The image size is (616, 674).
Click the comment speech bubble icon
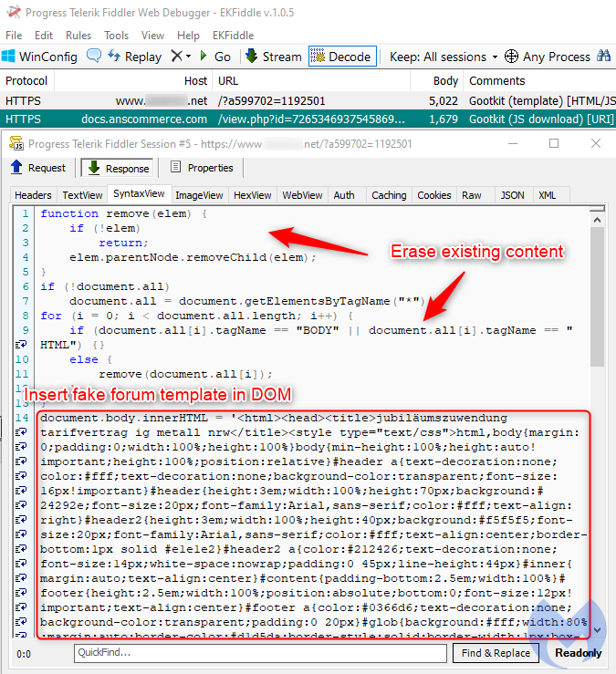pyautogui.click(x=94, y=57)
